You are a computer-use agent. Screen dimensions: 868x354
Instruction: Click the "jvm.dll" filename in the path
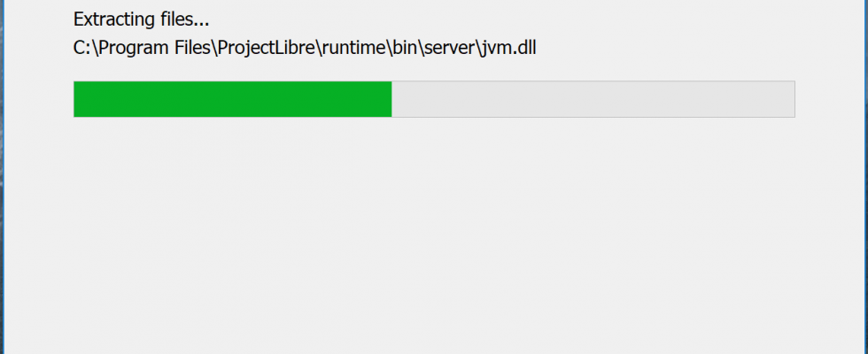click(508, 48)
